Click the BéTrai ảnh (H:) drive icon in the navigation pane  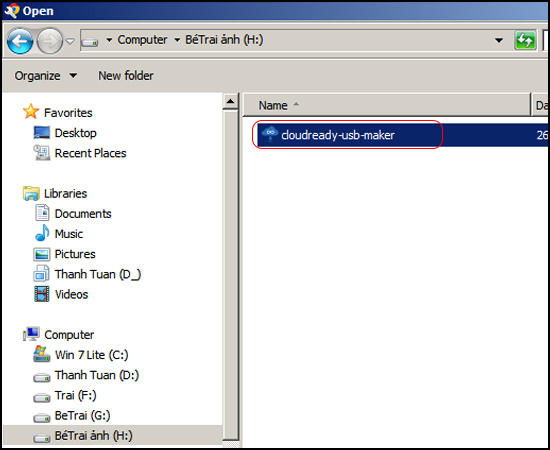[x=42, y=438]
